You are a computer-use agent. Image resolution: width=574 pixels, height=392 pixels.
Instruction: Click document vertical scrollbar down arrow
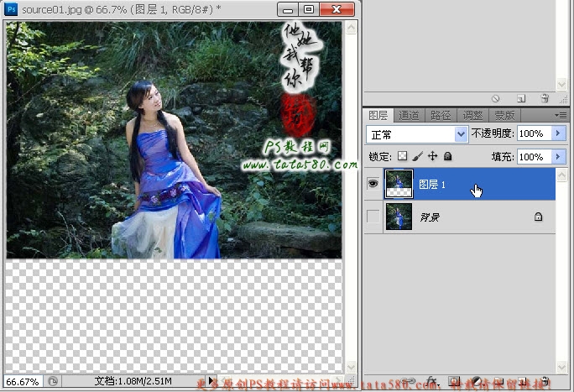click(x=351, y=366)
